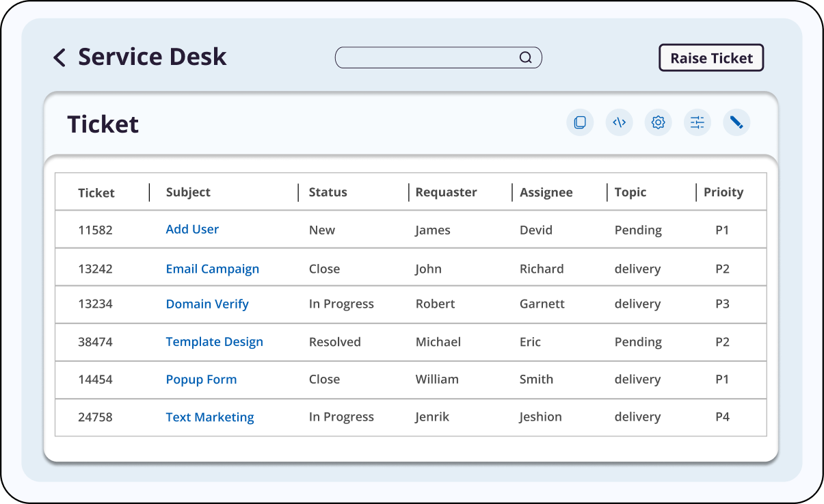Open the Popup Form ticket link

[201, 380]
